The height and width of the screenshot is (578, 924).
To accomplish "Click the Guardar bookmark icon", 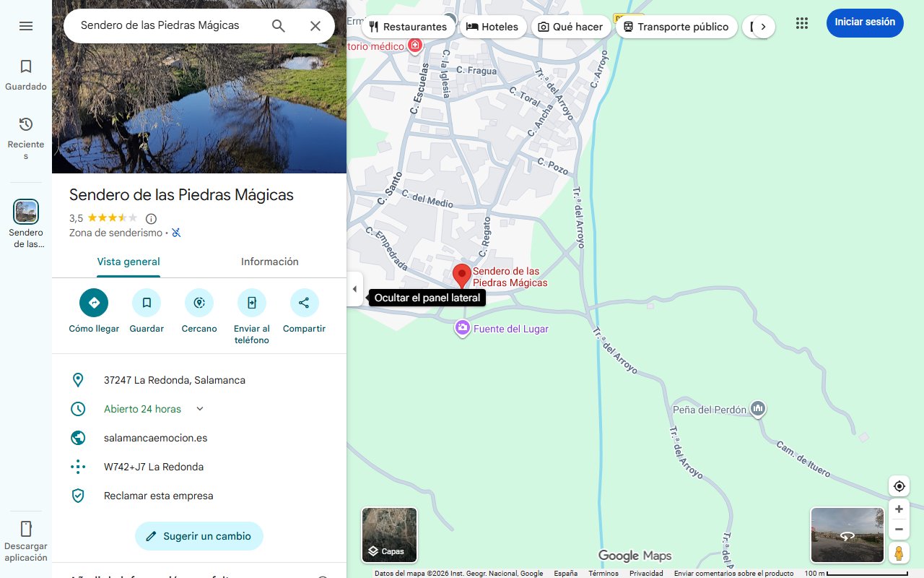I will (147, 302).
